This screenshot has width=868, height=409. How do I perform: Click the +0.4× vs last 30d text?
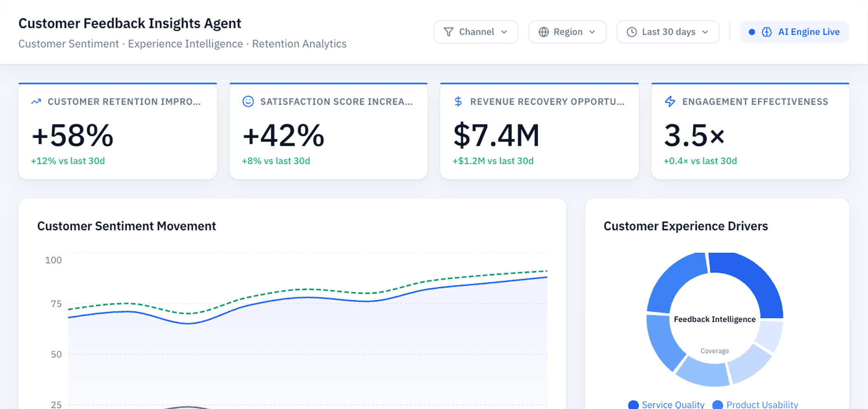point(700,161)
